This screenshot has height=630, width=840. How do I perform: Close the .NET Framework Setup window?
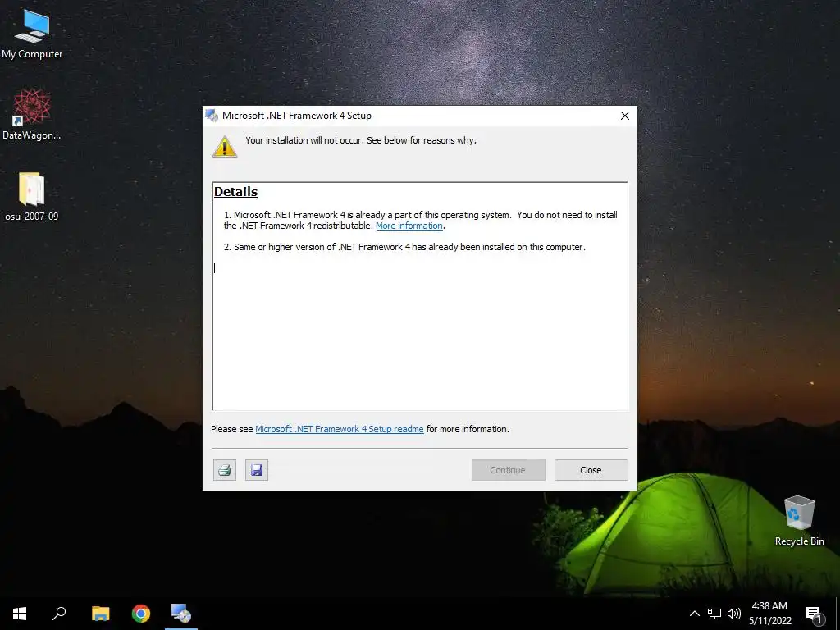tap(624, 116)
